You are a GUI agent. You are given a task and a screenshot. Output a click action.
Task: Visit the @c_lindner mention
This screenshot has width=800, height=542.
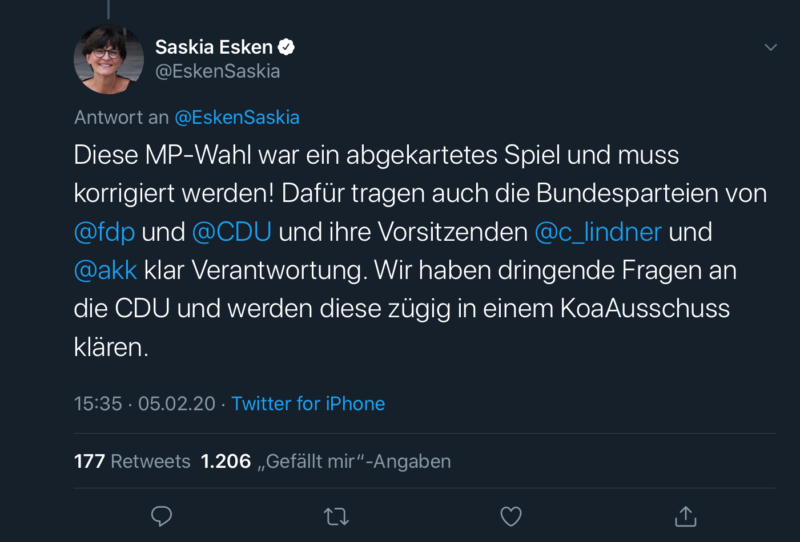pyautogui.click(x=598, y=233)
